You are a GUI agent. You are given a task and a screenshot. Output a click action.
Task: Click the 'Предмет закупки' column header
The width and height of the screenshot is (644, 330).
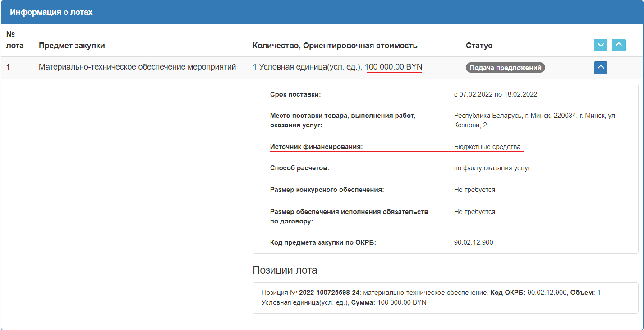pos(72,46)
